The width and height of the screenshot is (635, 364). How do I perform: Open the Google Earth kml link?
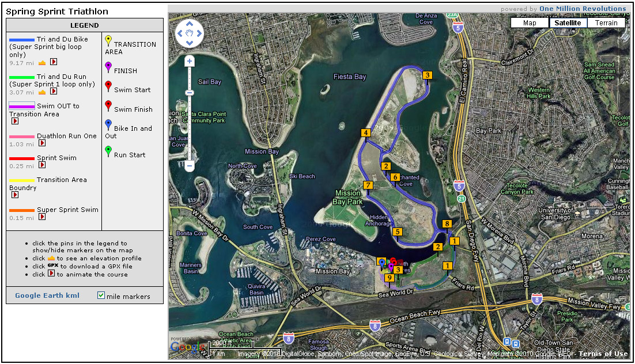click(47, 296)
